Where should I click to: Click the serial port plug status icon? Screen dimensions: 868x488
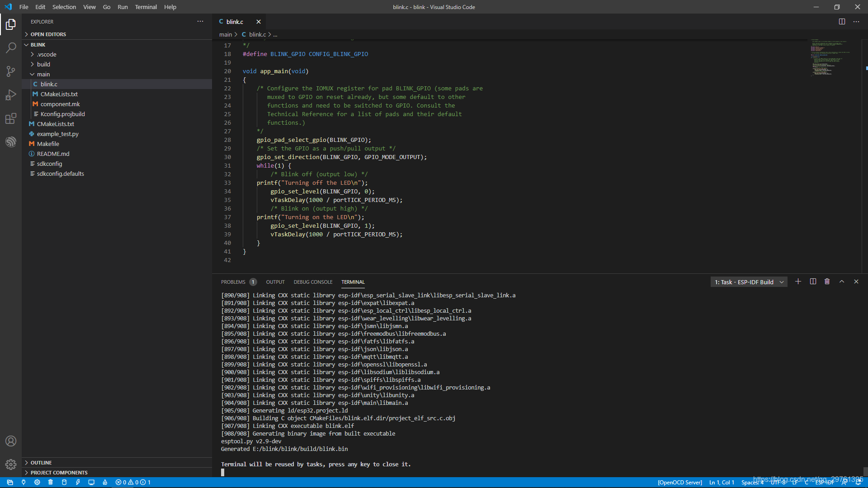coord(24,482)
